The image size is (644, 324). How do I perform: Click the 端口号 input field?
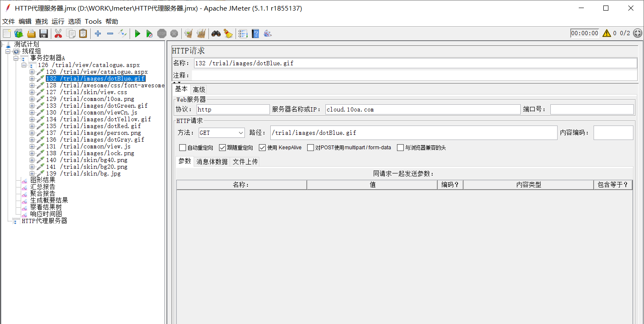592,109
